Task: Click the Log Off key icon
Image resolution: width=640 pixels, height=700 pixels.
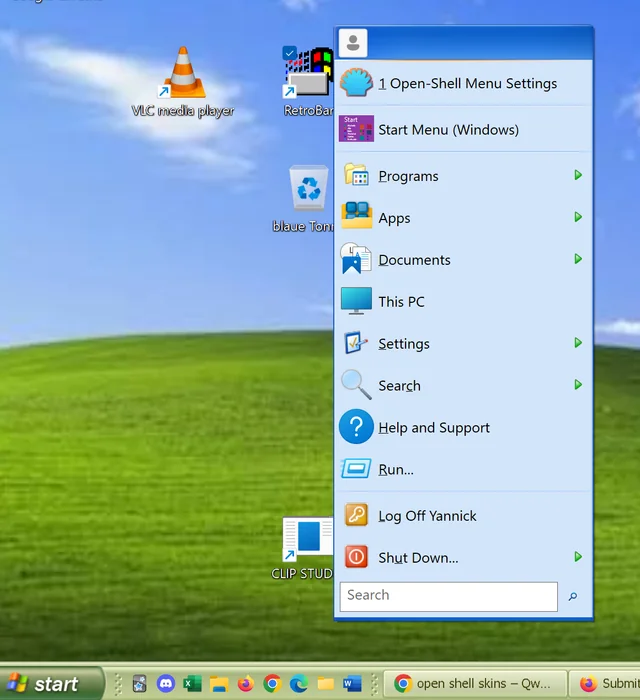Action: coord(356,514)
